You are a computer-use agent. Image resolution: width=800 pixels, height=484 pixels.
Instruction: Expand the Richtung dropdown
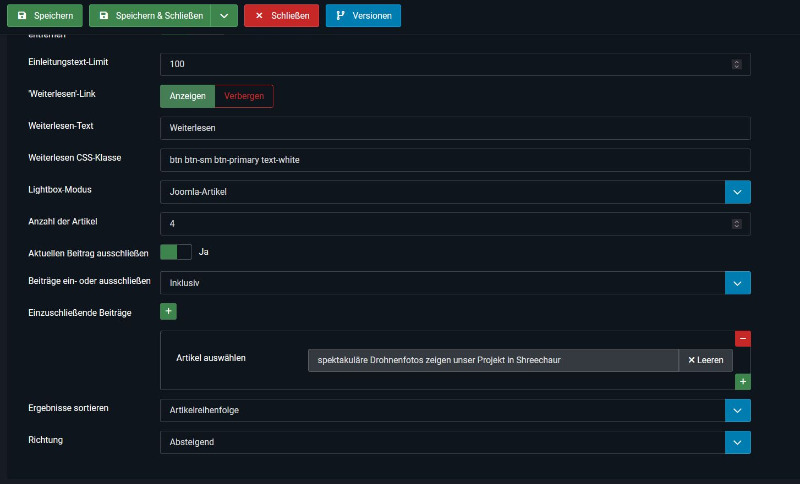click(737, 442)
